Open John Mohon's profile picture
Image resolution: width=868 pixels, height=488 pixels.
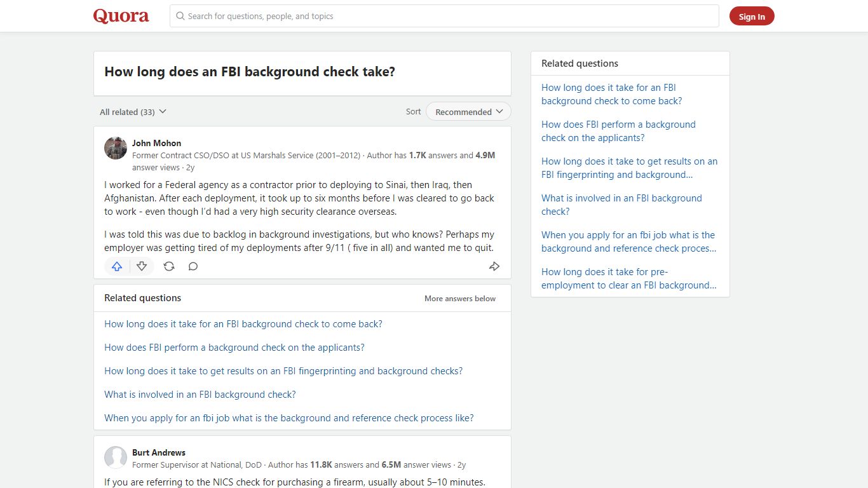[116, 148]
